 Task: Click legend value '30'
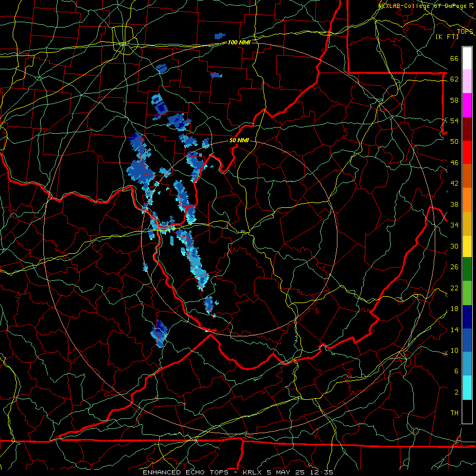[x=454, y=246]
